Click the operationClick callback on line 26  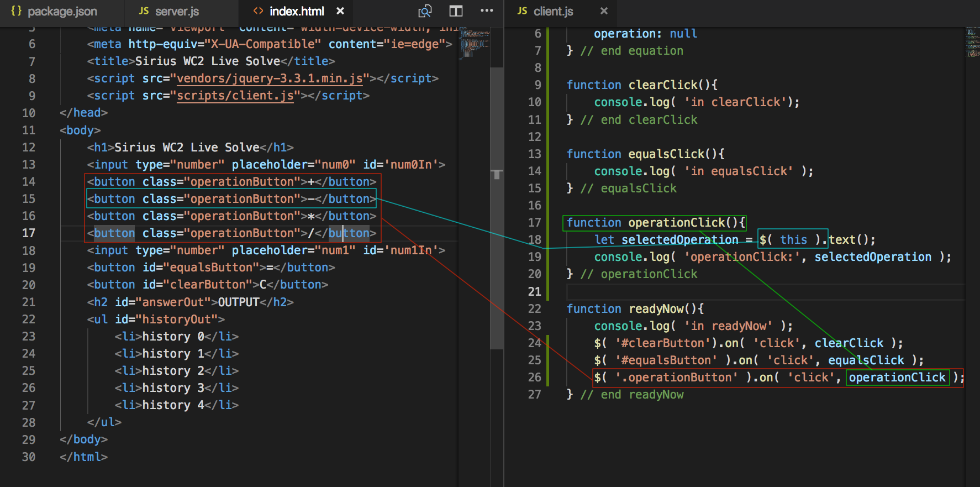(897, 378)
